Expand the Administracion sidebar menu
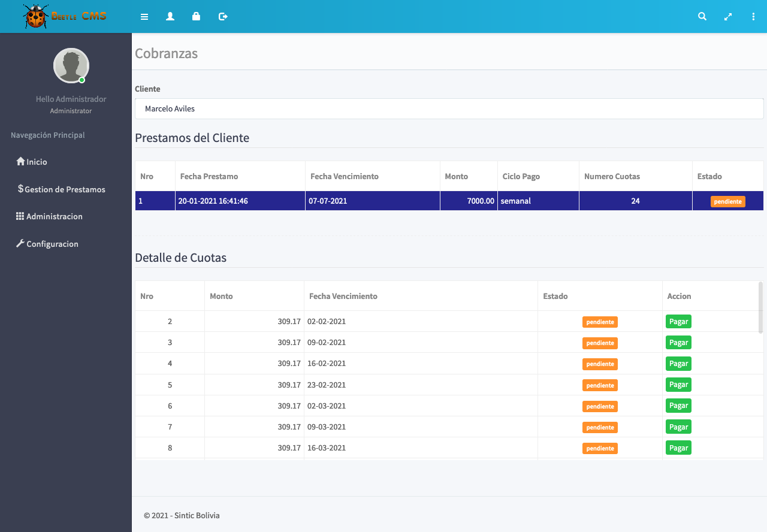The width and height of the screenshot is (767, 532). pyautogui.click(x=54, y=216)
